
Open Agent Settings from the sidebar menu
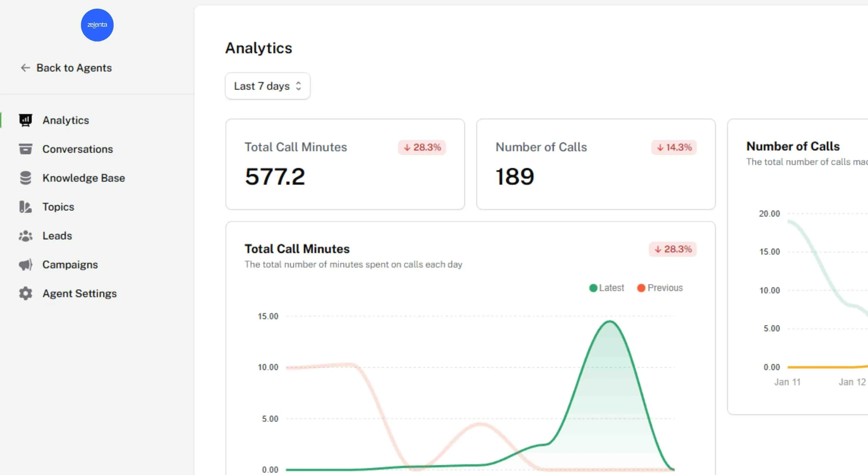[80, 293]
